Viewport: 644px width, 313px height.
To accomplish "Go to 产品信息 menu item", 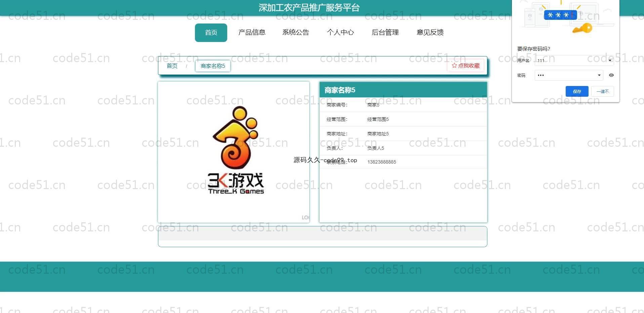I will tap(252, 32).
